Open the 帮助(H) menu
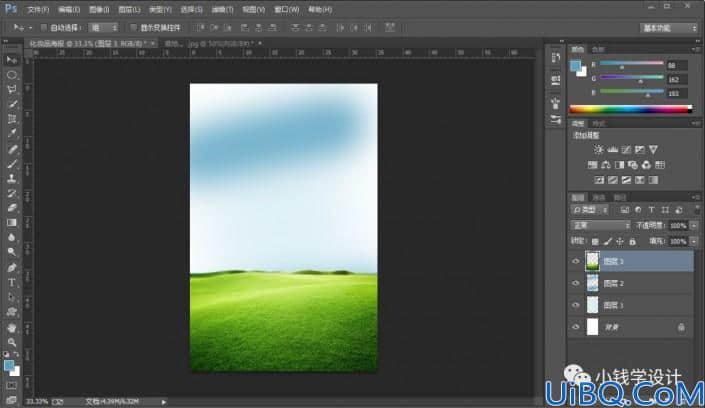 tap(320, 9)
